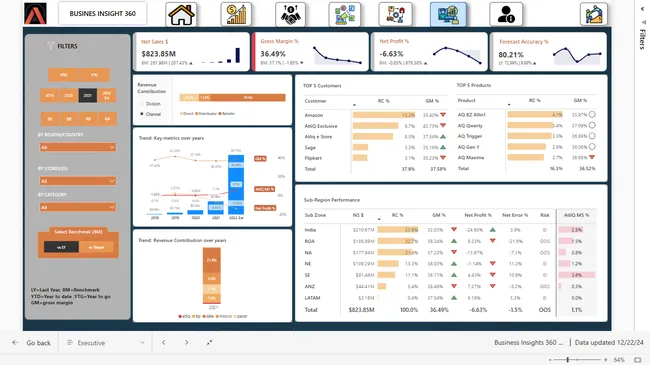Click the Distributor legend swatch
This screenshot has width=650, height=365.
197,114
